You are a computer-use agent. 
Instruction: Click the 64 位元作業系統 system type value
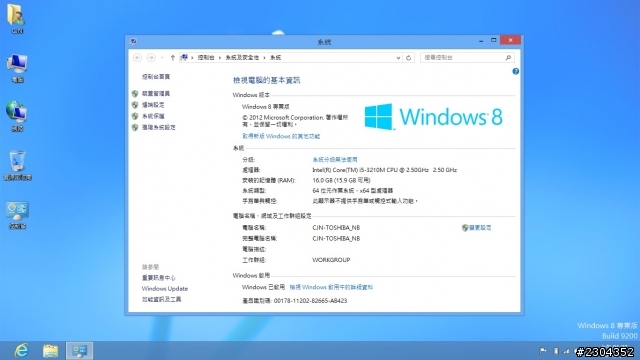point(353,191)
